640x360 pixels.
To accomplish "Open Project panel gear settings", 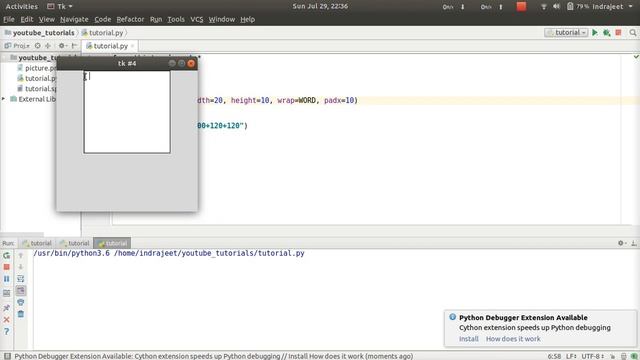I will pos(62,46).
